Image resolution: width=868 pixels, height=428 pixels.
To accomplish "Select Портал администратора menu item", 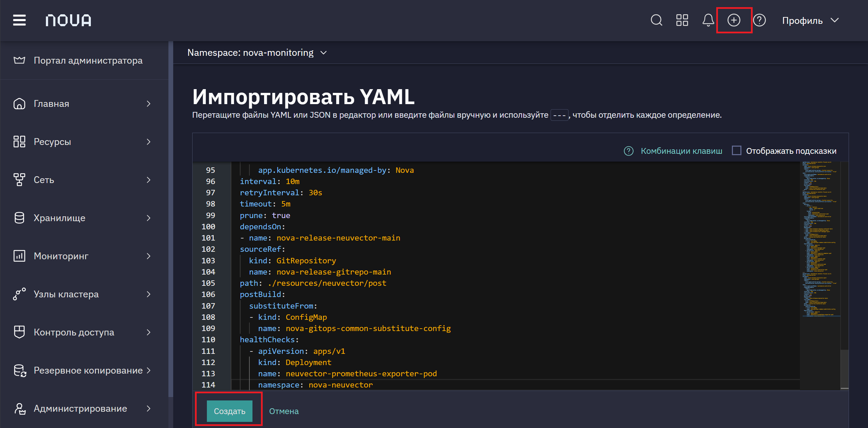I will pyautogui.click(x=84, y=60).
